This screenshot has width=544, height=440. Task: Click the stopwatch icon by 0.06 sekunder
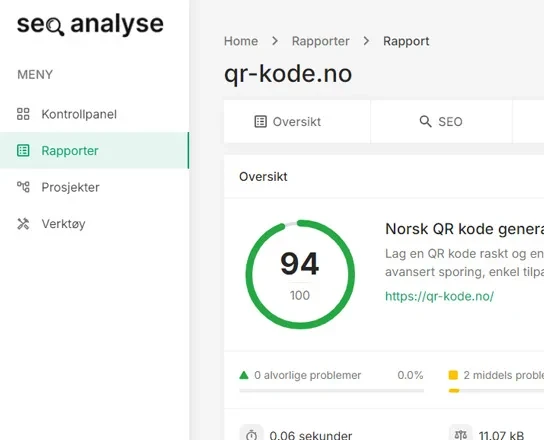[x=252, y=434]
